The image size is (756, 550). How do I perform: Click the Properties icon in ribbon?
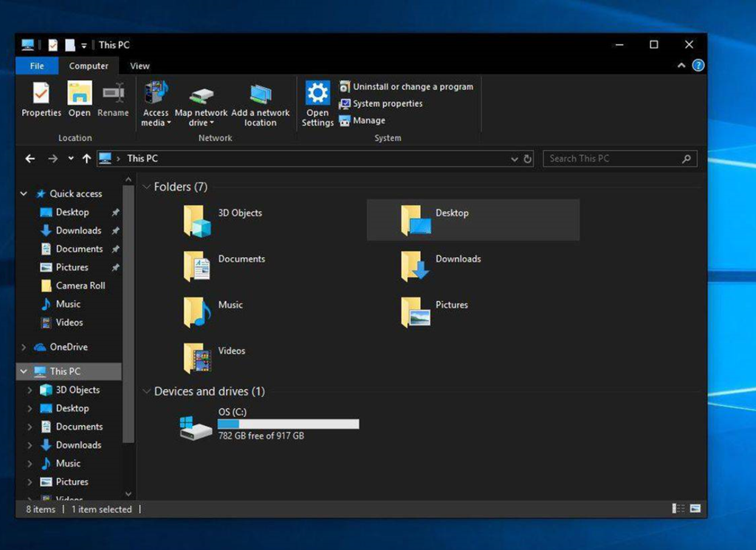pyautogui.click(x=41, y=94)
